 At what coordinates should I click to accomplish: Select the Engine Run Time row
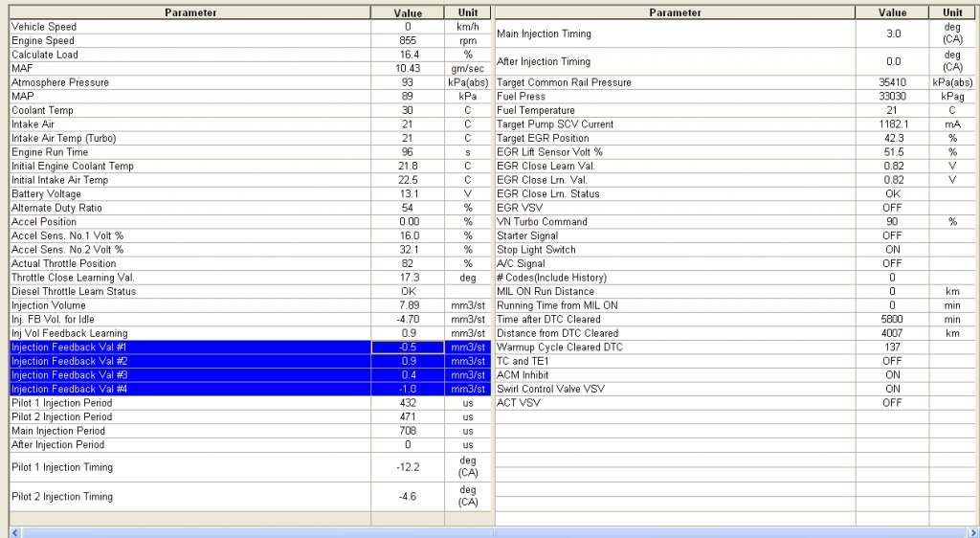[251, 152]
